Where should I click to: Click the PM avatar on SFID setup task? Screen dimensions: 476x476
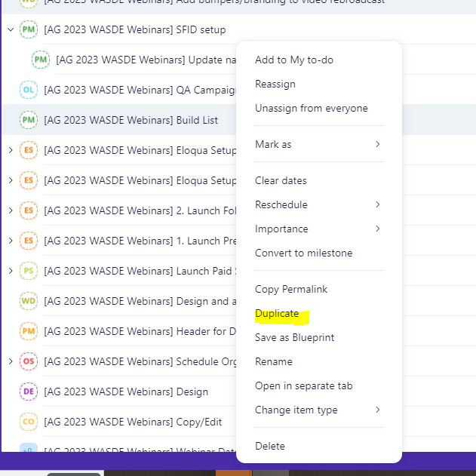tap(29, 30)
